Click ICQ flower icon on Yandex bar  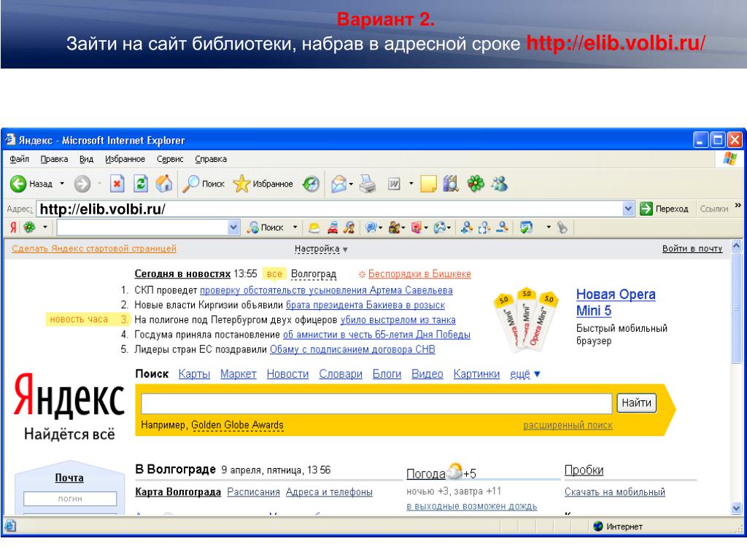pyautogui.click(x=29, y=227)
